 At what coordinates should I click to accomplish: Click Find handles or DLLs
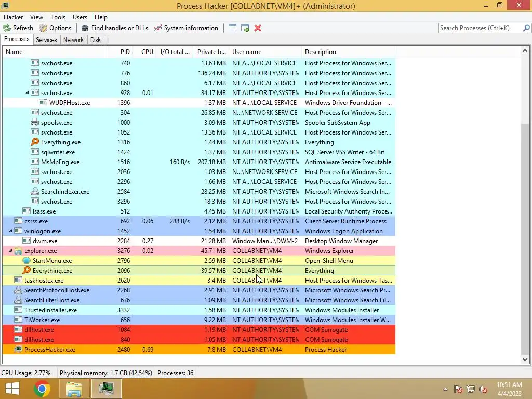click(x=115, y=28)
